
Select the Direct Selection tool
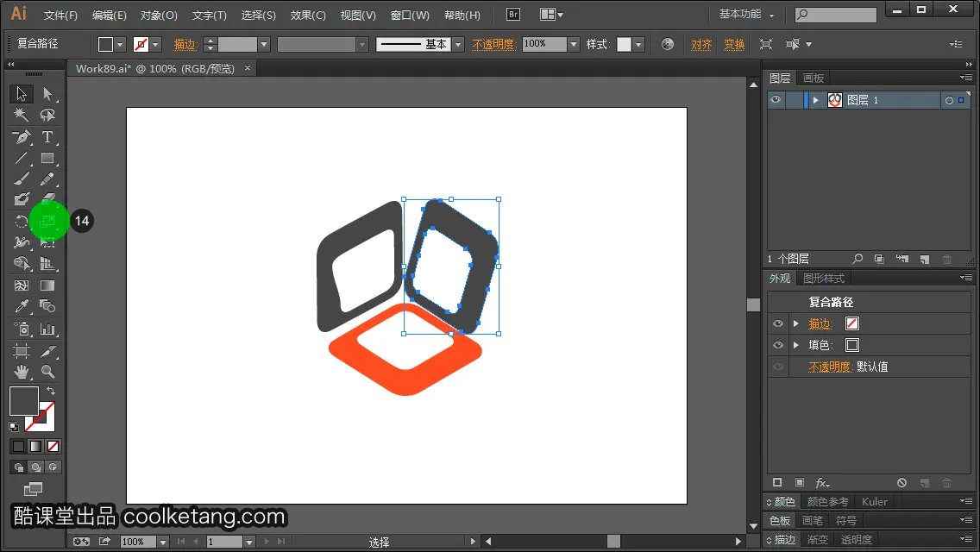pos(47,94)
